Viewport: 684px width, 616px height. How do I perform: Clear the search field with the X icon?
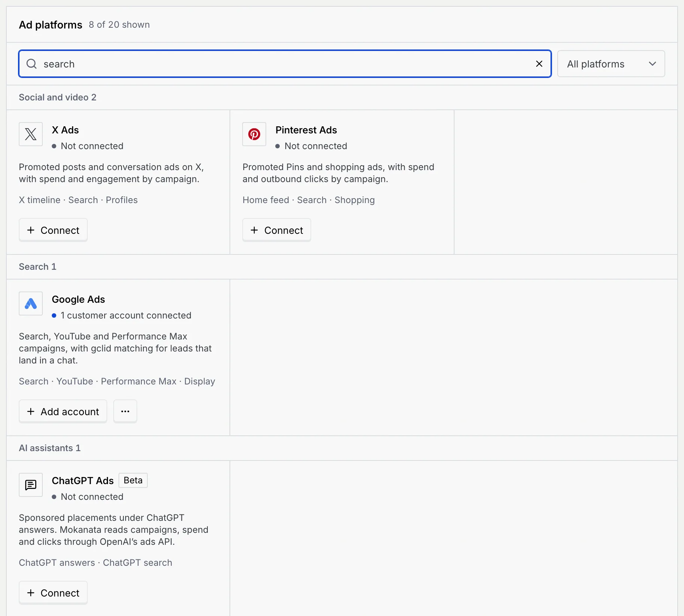click(x=539, y=64)
